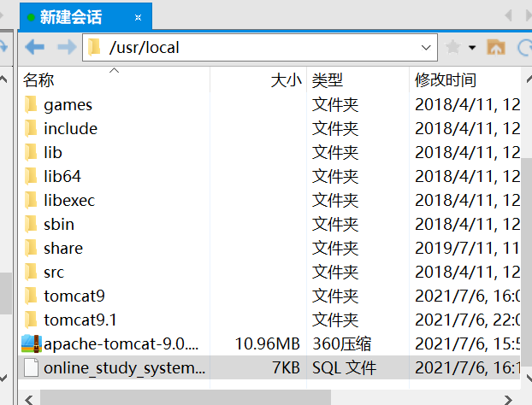Open the bookmarks star icon
This screenshot has height=405, width=532.
click(x=453, y=47)
